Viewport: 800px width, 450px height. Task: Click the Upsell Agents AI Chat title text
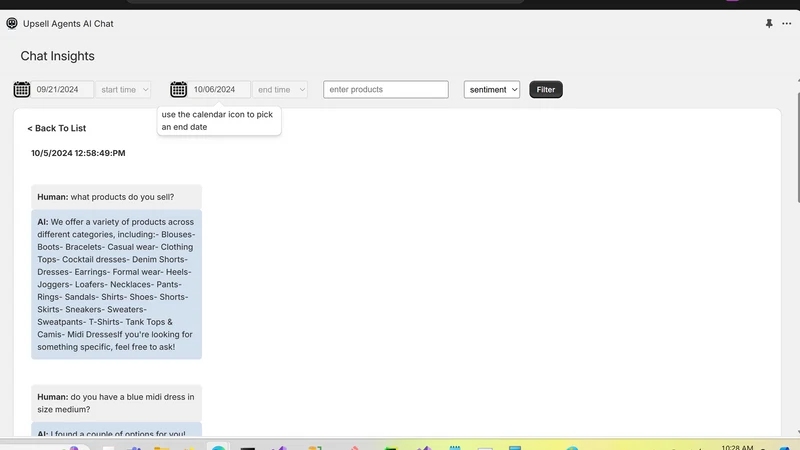[x=68, y=24]
